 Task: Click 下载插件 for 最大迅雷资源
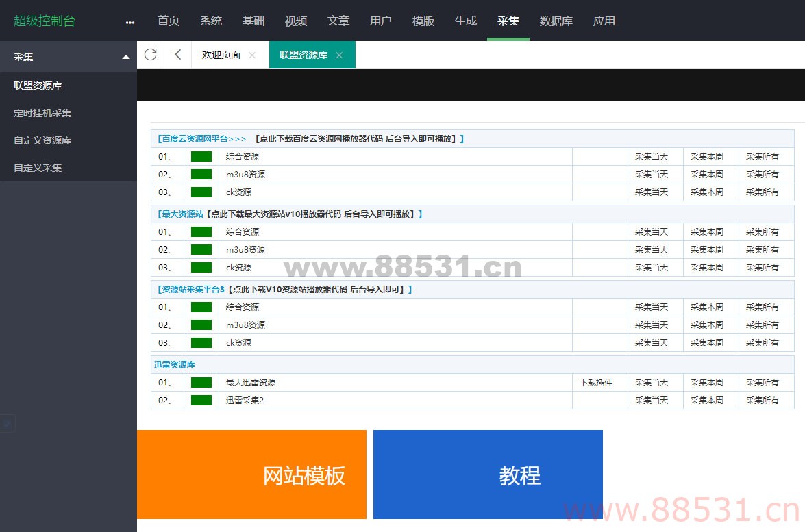pos(596,382)
